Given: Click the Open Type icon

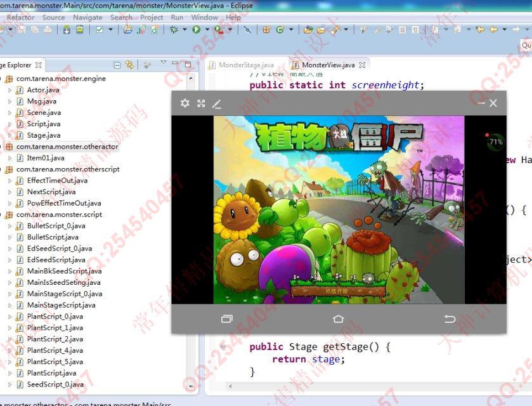Looking at the screenshot, I should pos(308,30).
